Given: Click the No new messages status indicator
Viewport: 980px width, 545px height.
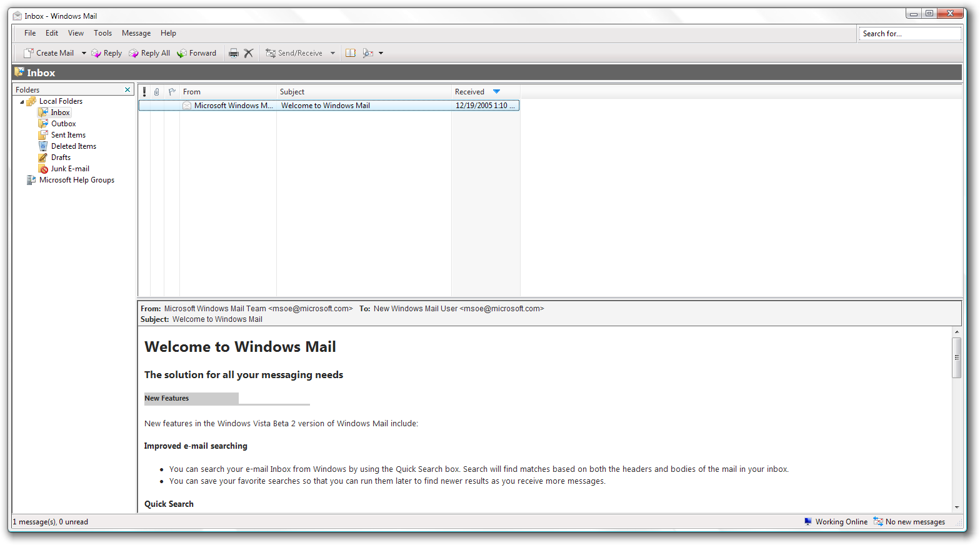Looking at the screenshot, I should pos(909,522).
